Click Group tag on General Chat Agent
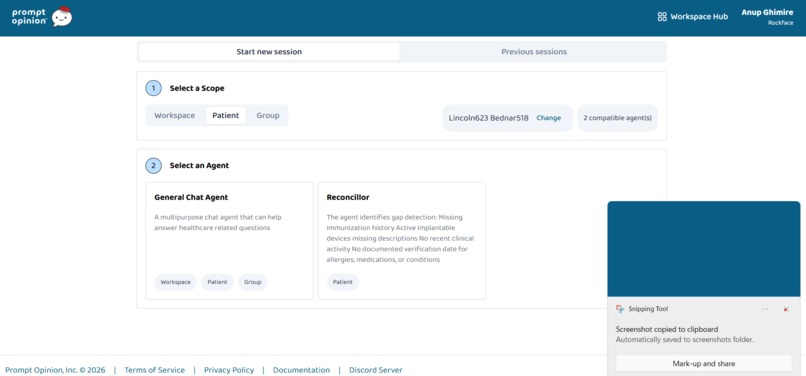Screen dimensions: 806x376 [x=253, y=282]
